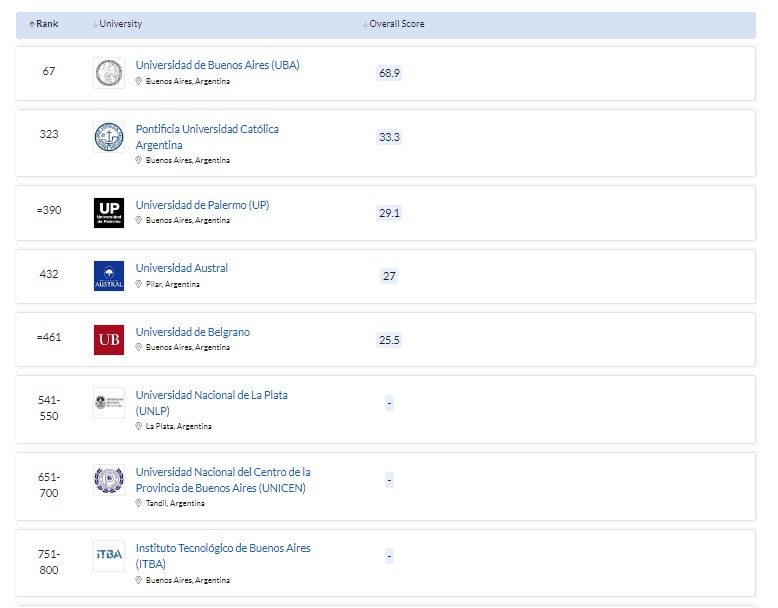This screenshot has width=778, height=608.
Task: Sort table by Rank column header
Action: [x=43, y=24]
